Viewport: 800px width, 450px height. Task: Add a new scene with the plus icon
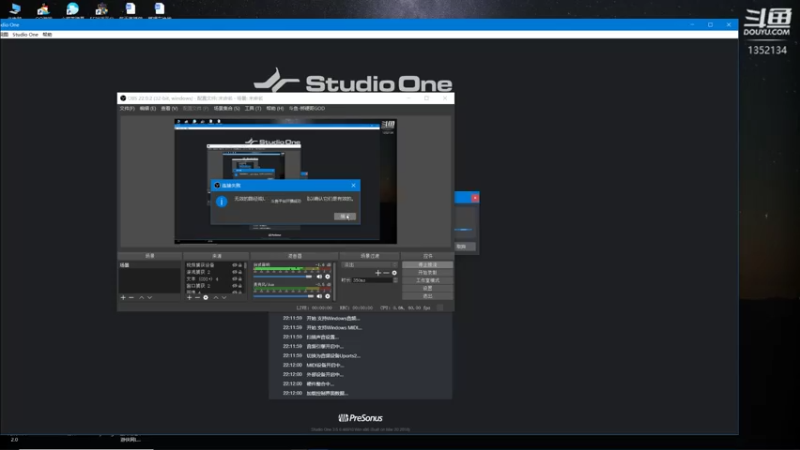[123, 297]
